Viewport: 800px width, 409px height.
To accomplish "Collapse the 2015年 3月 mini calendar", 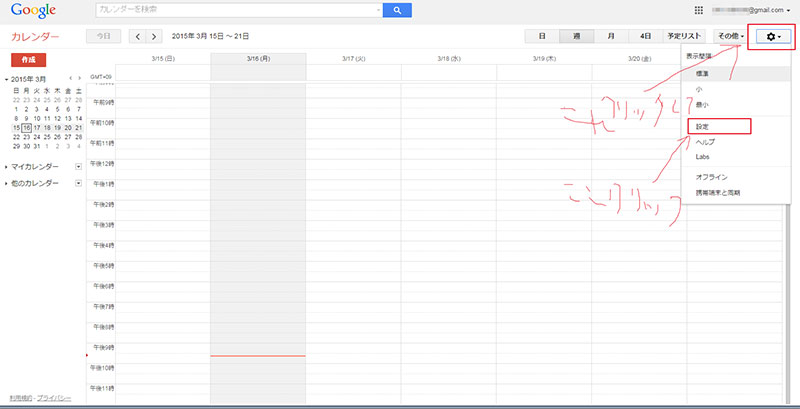I will tap(6, 79).
